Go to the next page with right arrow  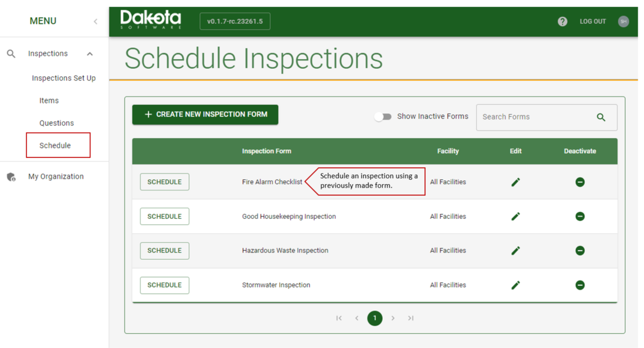point(393,318)
